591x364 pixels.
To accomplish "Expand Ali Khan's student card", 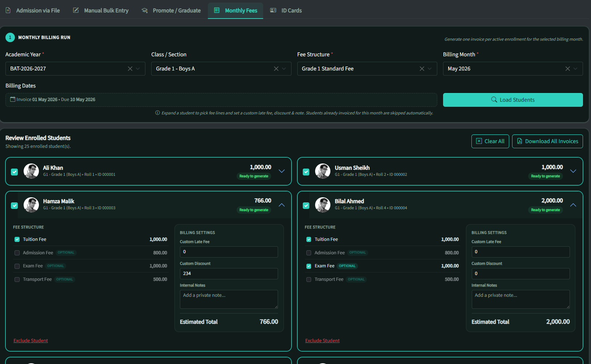I will coord(282,171).
